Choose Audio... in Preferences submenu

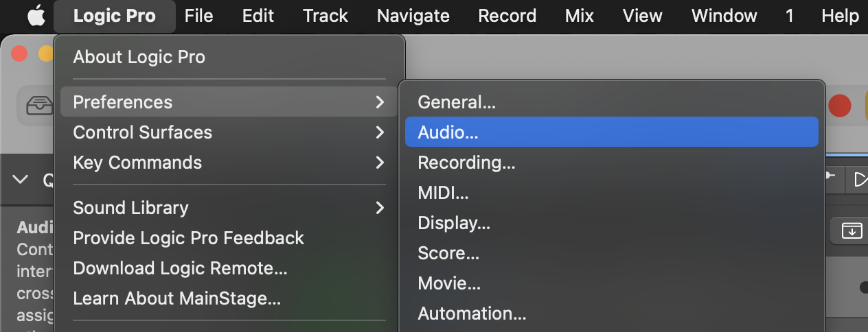point(448,132)
